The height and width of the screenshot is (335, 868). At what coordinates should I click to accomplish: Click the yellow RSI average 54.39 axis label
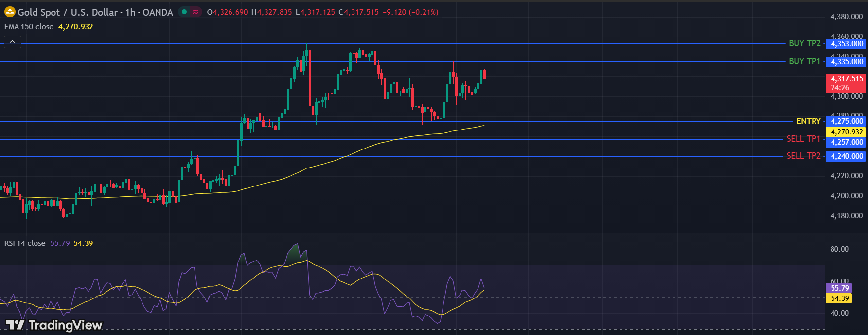click(x=839, y=298)
